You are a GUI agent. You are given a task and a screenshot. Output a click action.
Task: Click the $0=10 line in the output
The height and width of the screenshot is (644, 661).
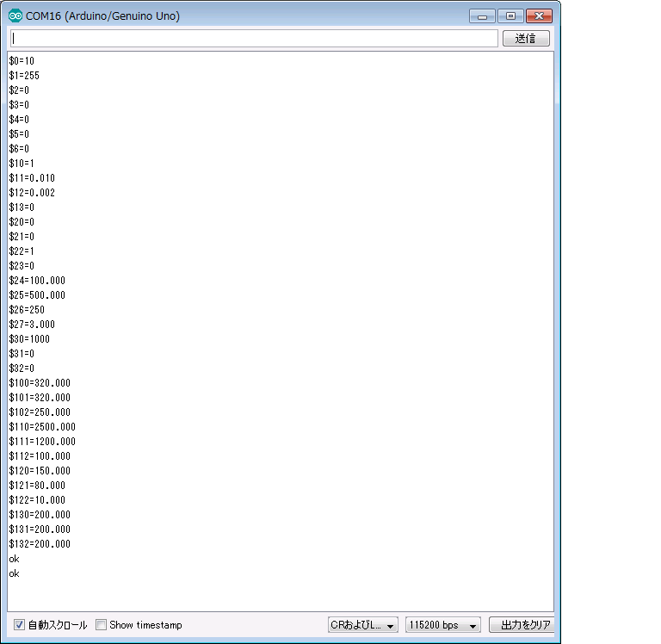coord(22,61)
